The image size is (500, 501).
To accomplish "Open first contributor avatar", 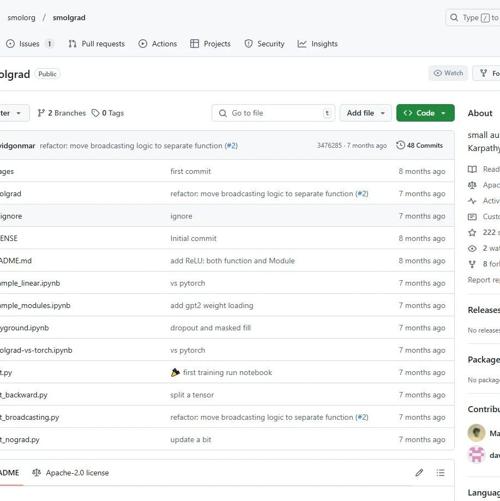I will (476, 433).
